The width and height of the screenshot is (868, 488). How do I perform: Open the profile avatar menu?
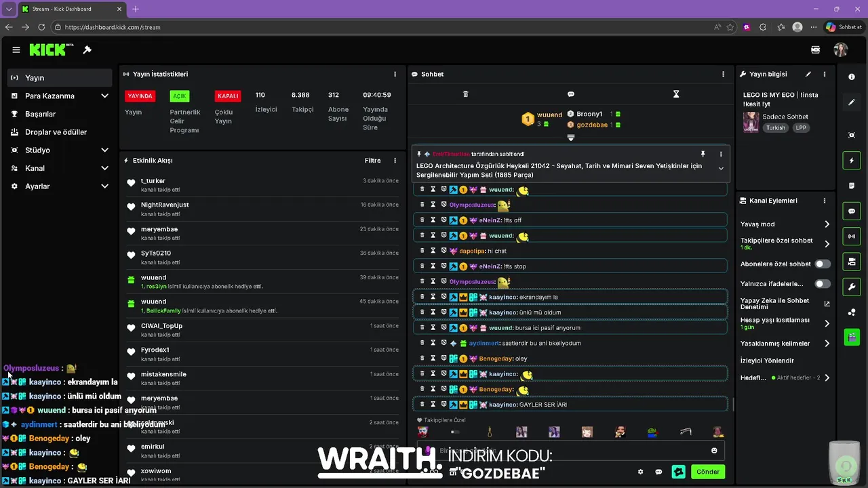click(841, 49)
